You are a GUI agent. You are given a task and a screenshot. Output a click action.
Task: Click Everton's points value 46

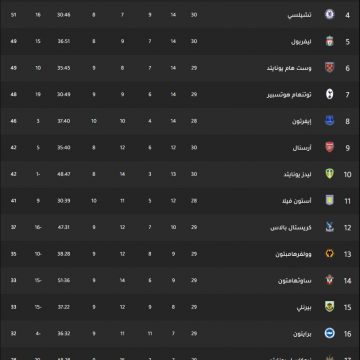click(13, 121)
